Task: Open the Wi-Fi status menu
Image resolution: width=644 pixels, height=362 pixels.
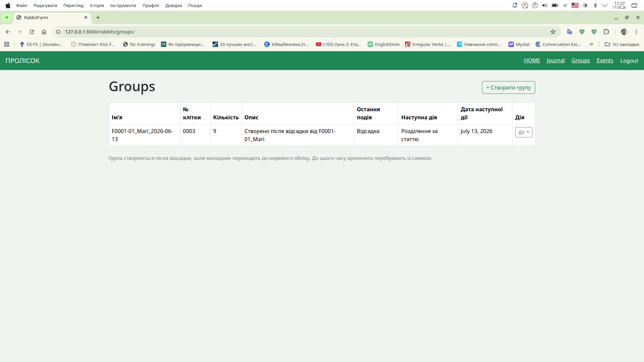Action: pyautogui.click(x=565, y=5)
